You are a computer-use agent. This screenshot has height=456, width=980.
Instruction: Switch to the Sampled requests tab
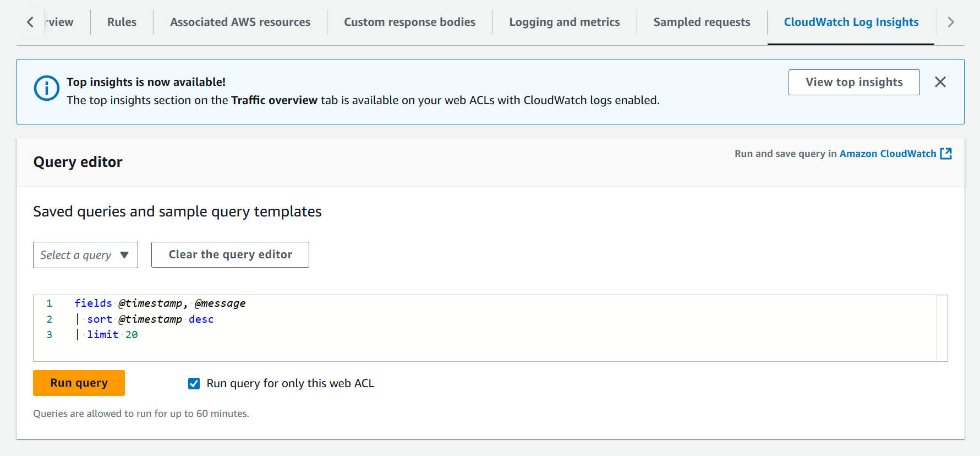[702, 22]
